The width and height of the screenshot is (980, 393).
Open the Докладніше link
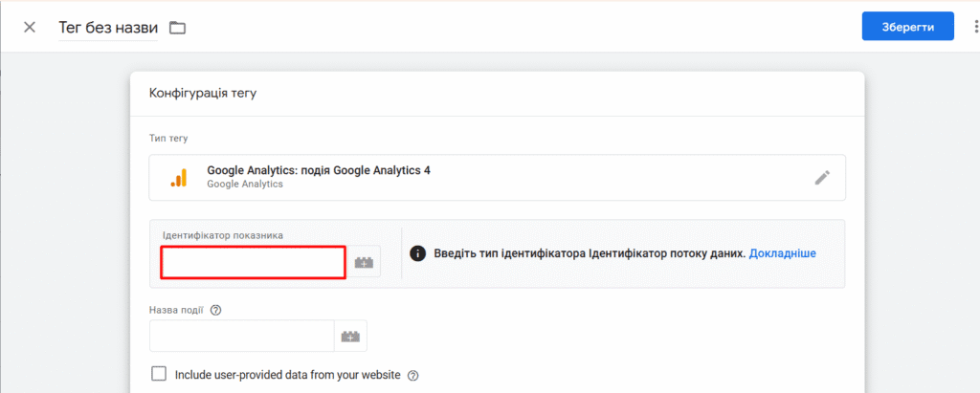[x=783, y=253]
